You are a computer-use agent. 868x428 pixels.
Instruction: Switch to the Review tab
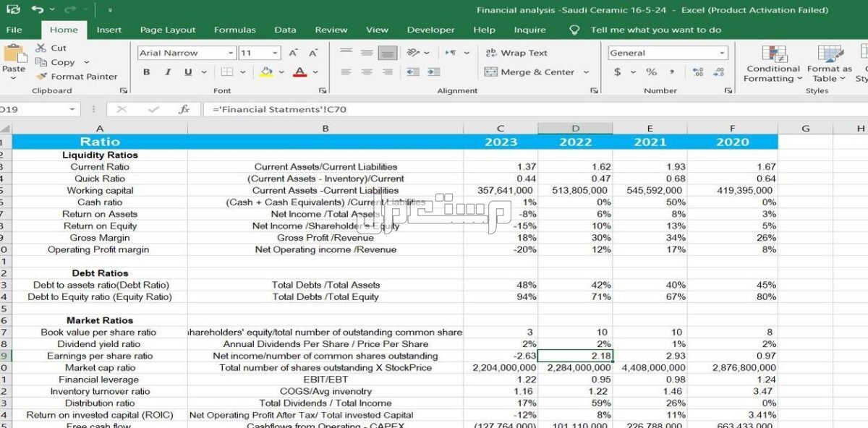coord(331,30)
